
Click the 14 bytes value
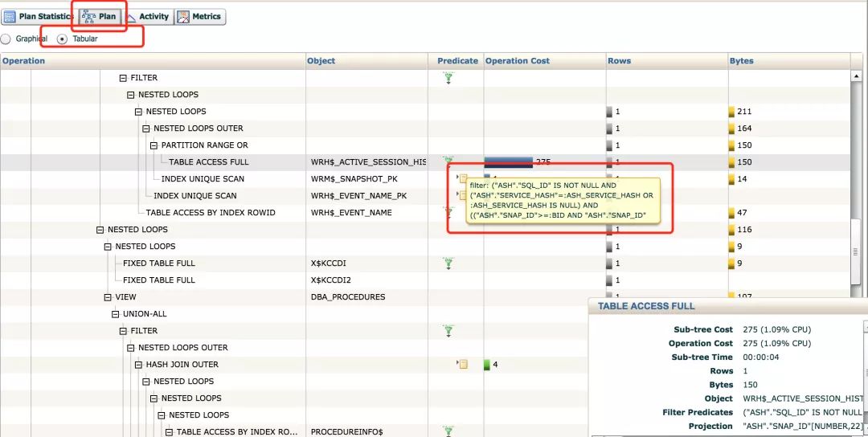pyautogui.click(x=742, y=179)
